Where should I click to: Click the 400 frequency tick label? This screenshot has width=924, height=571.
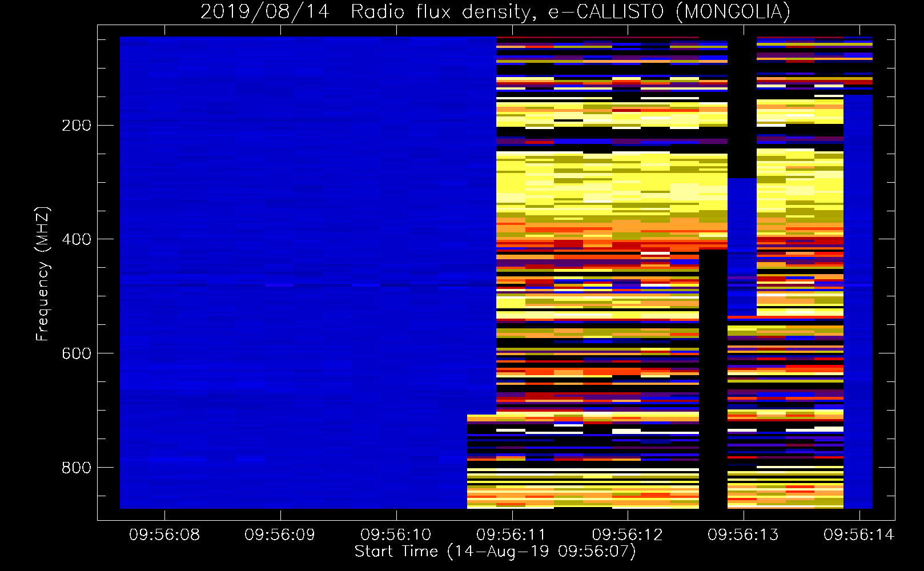pos(77,239)
